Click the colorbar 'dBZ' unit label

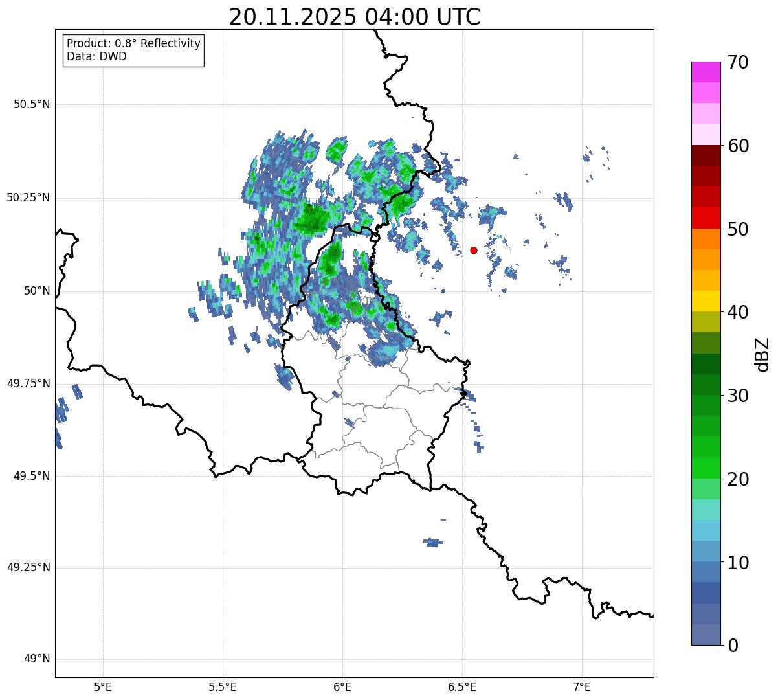(x=762, y=354)
